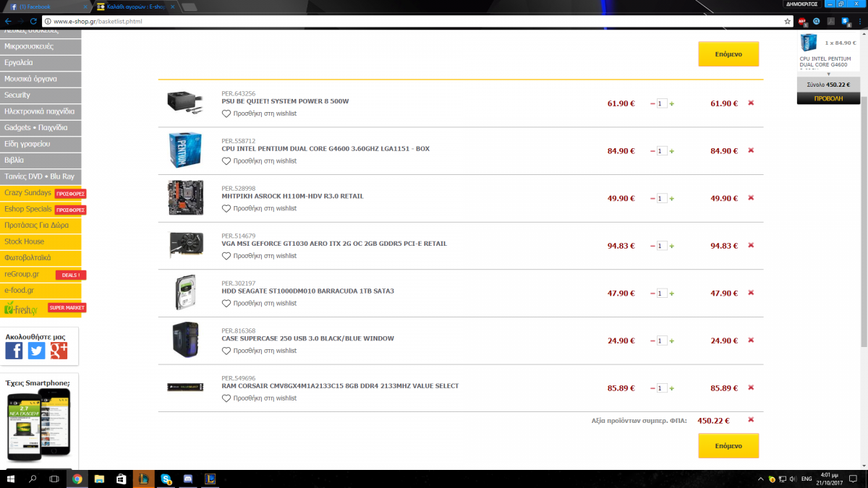Reload the page in Chrome
The image size is (868, 488).
pos(33,22)
